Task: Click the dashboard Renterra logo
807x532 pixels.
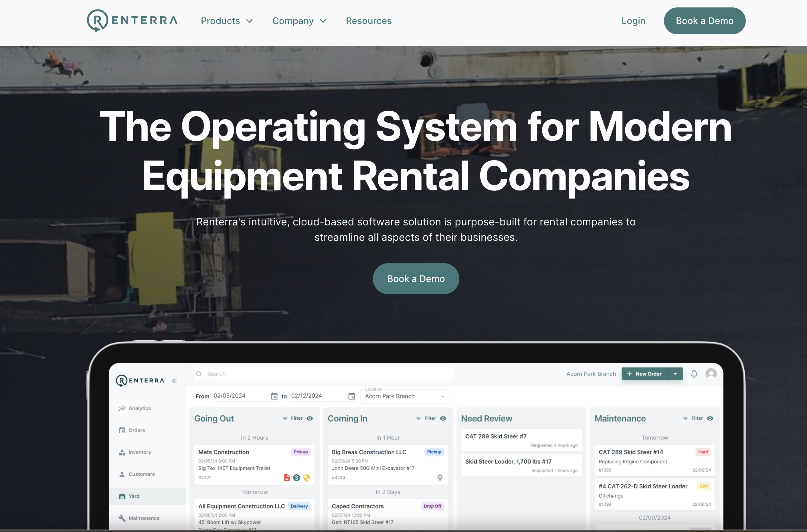Action: 140,381
